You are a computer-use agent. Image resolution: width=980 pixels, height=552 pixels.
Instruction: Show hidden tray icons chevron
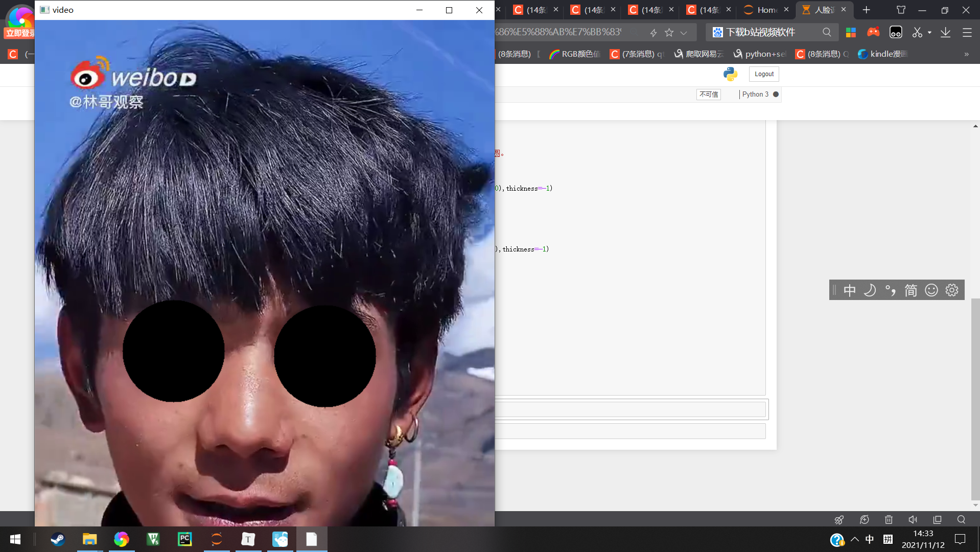pos(855,539)
